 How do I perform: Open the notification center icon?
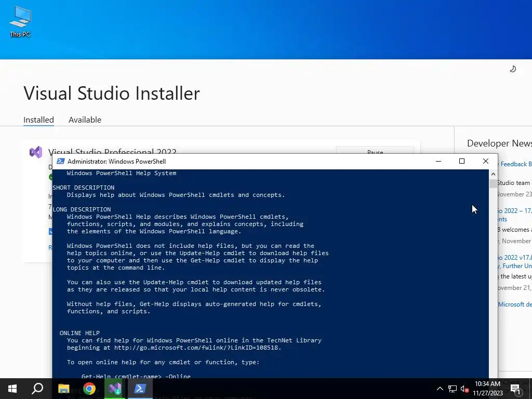[515, 389]
